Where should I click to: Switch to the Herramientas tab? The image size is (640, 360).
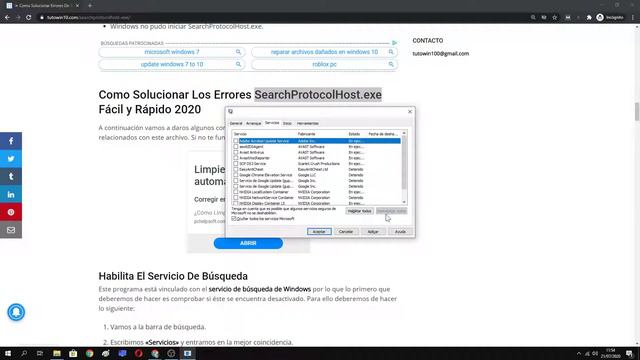(308, 123)
